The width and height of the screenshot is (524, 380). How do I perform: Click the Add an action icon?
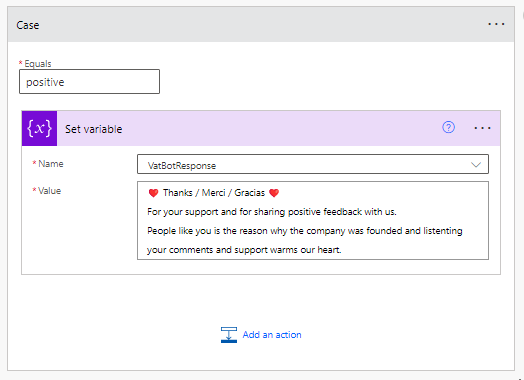(x=229, y=335)
